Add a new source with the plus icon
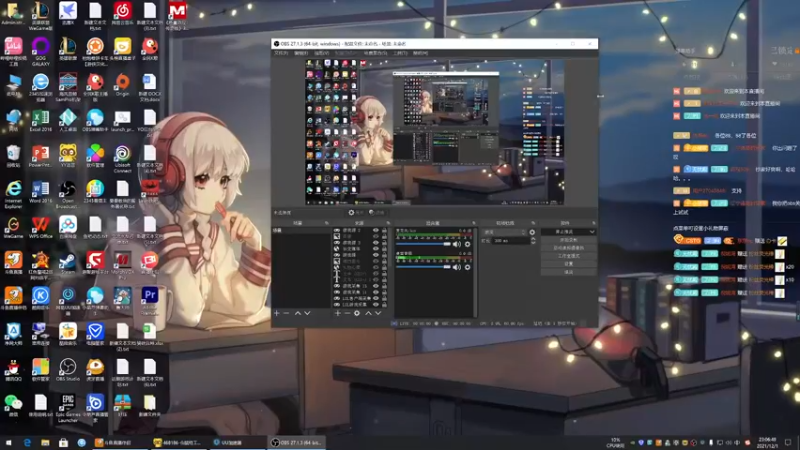800x450 pixels. point(337,313)
